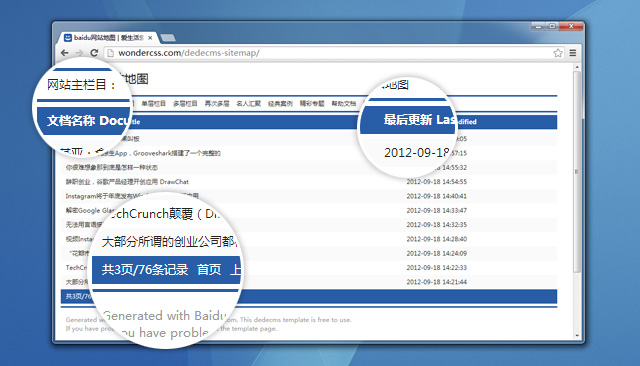
Task: Click the scrollbar down arrow
Action: coord(577,335)
